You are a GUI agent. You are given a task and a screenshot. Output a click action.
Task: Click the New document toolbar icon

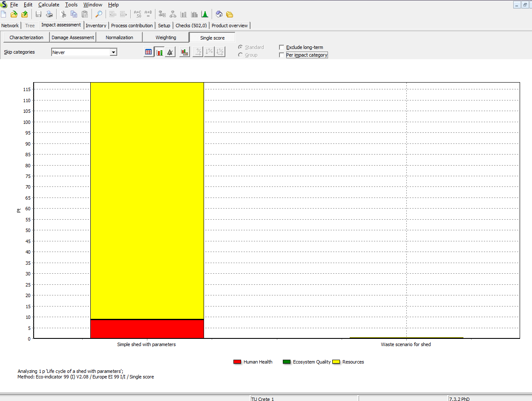click(4, 14)
